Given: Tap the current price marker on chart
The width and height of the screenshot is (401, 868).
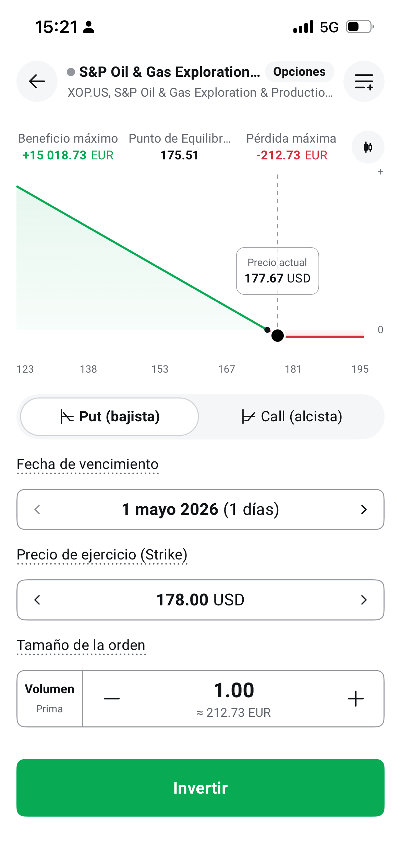Looking at the screenshot, I should [277, 336].
